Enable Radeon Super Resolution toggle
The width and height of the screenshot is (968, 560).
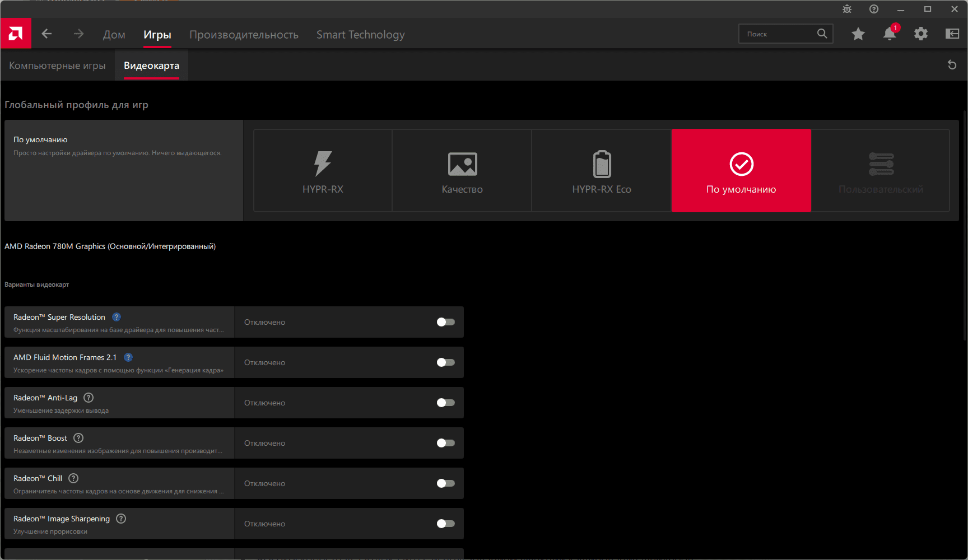(446, 322)
